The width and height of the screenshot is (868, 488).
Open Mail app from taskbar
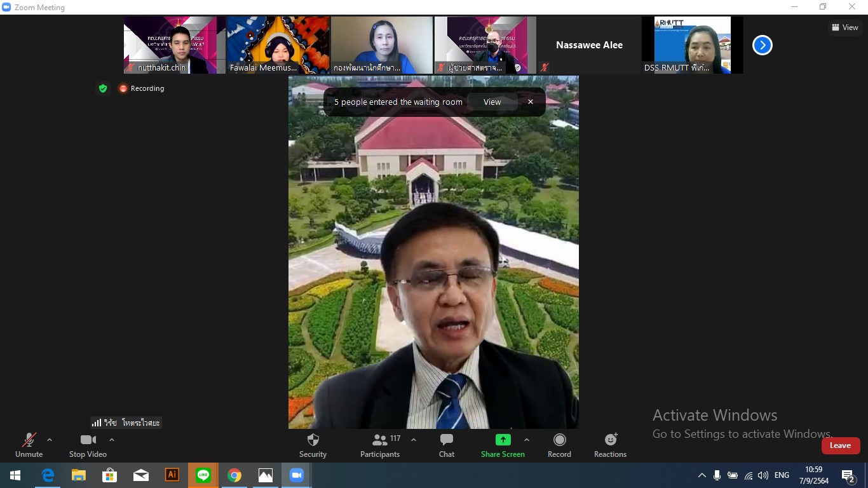coord(141,475)
